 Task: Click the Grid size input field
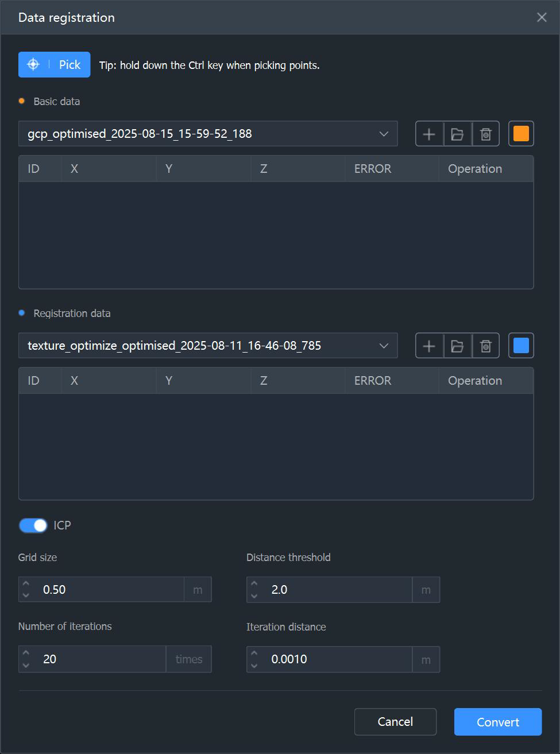pos(109,590)
